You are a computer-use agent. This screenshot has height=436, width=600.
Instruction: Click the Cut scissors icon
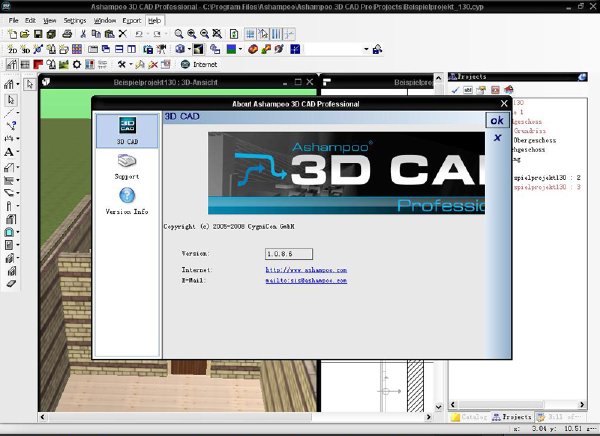pyautogui.click(x=83, y=34)
